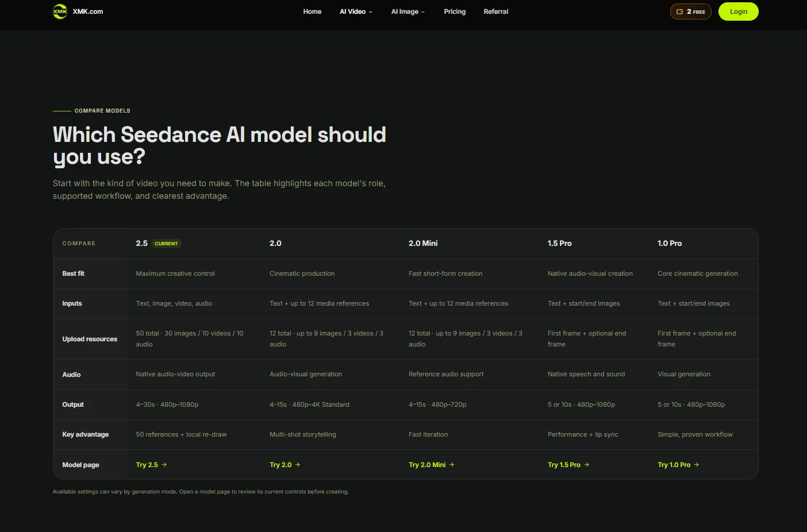The image size is (807, 532).
Task: Click the 'Output' row label
Action: [73, 404]
